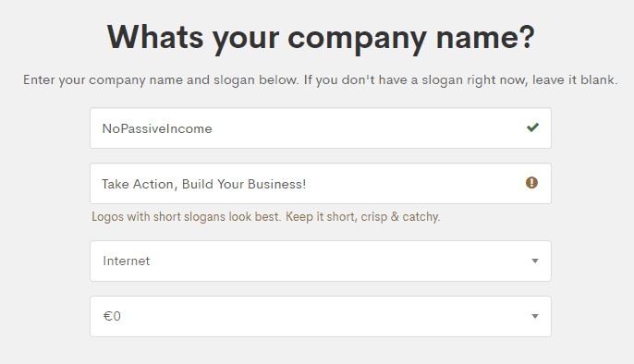Select the word 'Internet' in the dropdown
Viewport: 634px width, 364px height.
tap(126, 261)
